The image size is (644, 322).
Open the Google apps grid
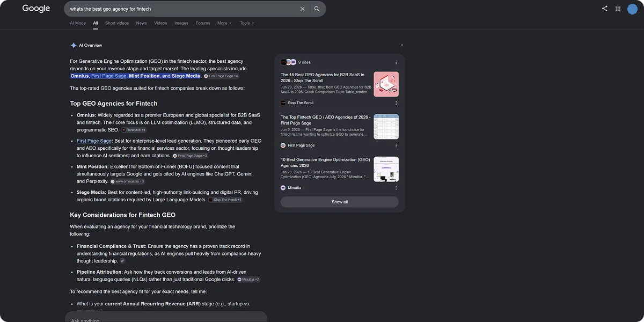[618, 9]
